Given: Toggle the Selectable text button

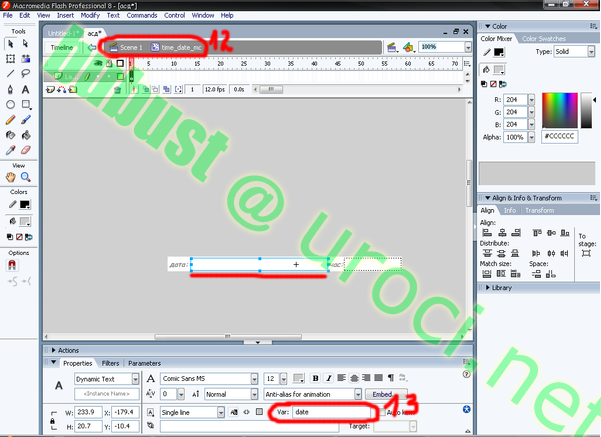Looking at the screenshot, I should (x=233, y=412).
